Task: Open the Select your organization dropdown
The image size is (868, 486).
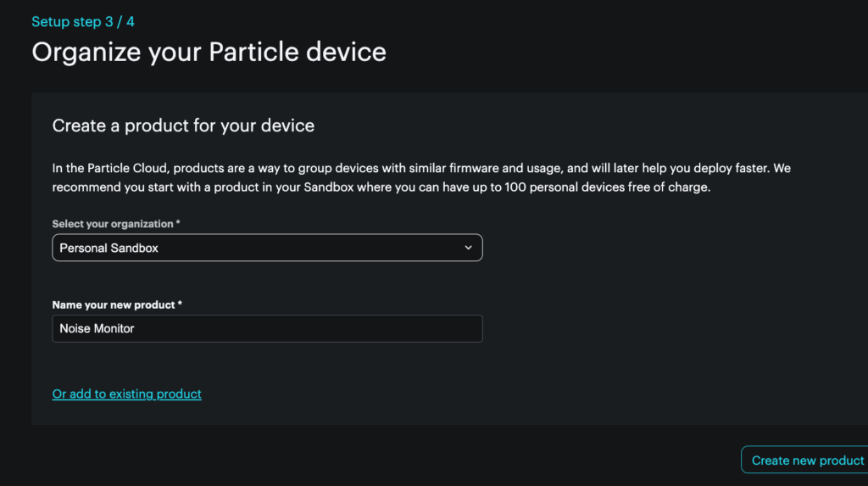Action: click(x=267, y=248)
